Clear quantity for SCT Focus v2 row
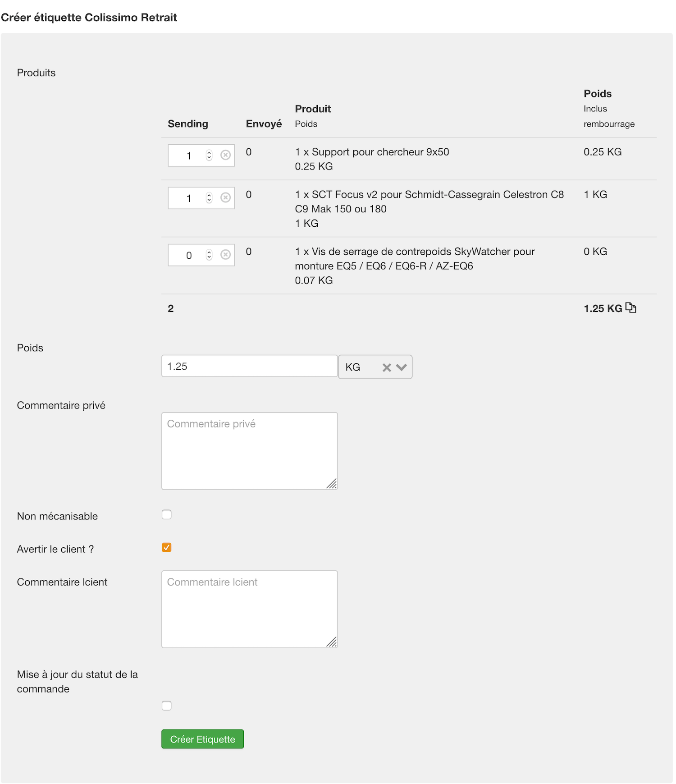The width and height of the screenshot is (676, 784). 225,197
